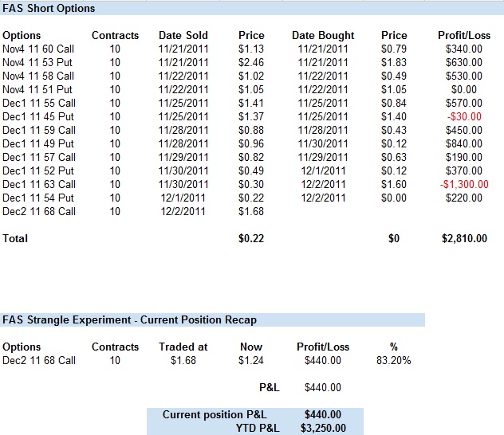Viewport: 504px width, 435px height.
Task: Click the Date Sold column header
Action: pos(183,36)
